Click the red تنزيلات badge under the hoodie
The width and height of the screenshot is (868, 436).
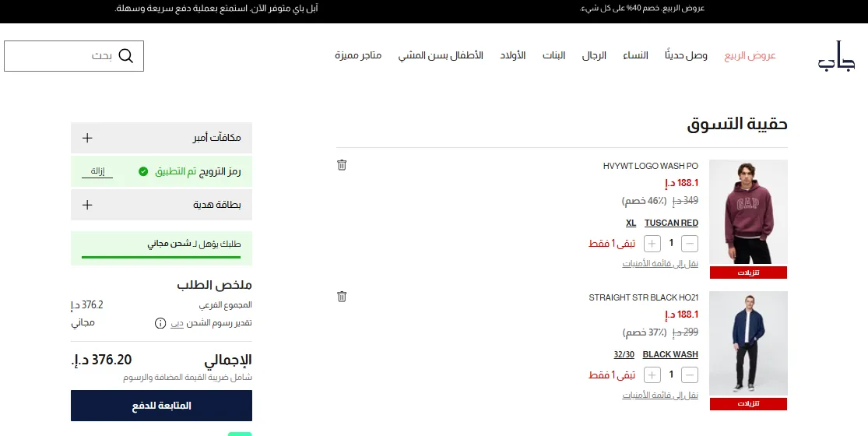tap(748, 272)
